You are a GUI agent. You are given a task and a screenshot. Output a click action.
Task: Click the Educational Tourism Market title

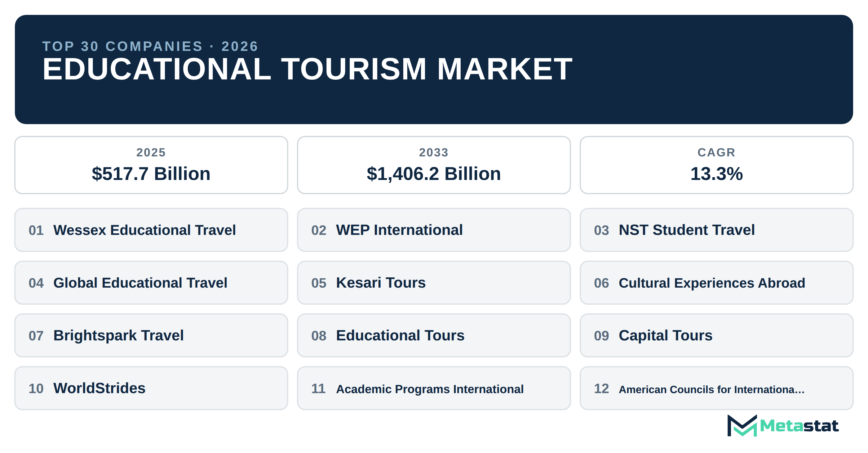tap(307, 69)
